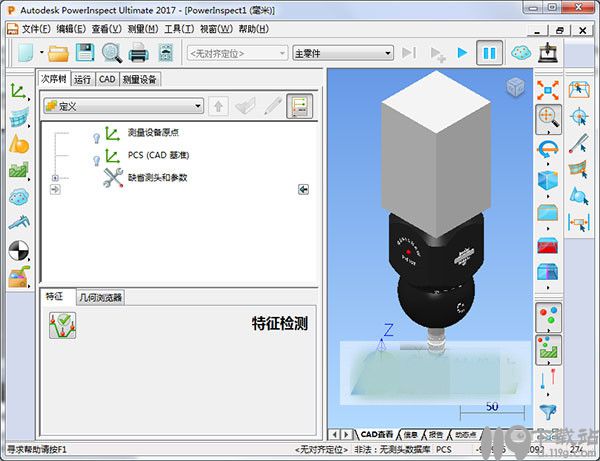Select 缺省测头和参数 tree item
Image resolution: width=600 pixels, height=461 pixels.
[157, 178]
